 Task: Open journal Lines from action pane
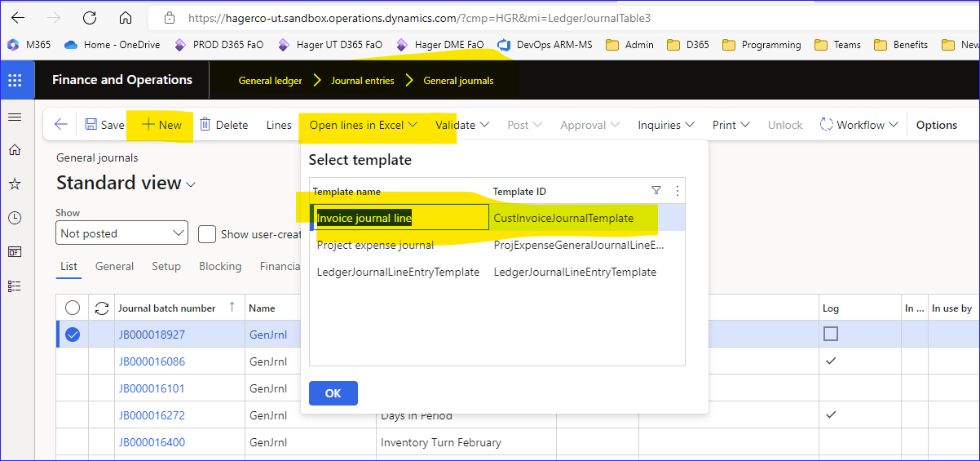point(279,125)
